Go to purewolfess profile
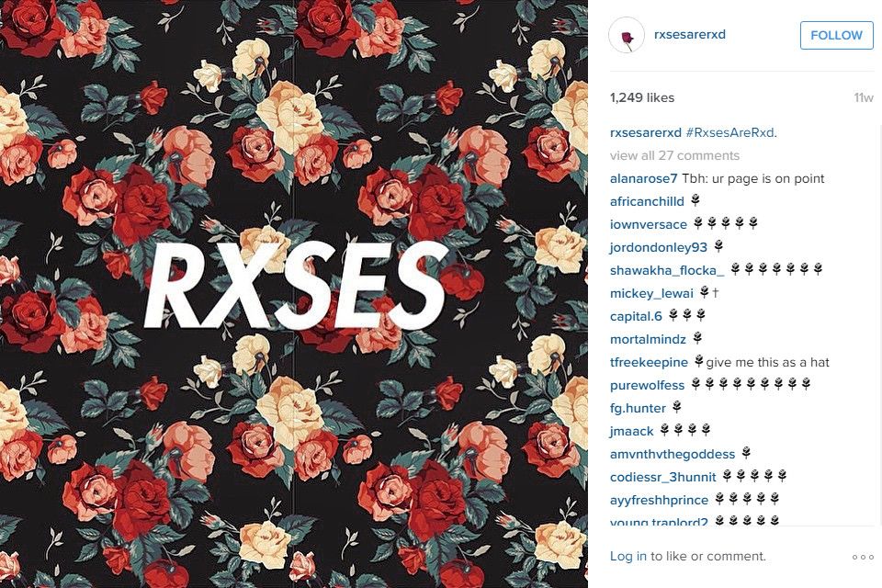 pos(647,386)
